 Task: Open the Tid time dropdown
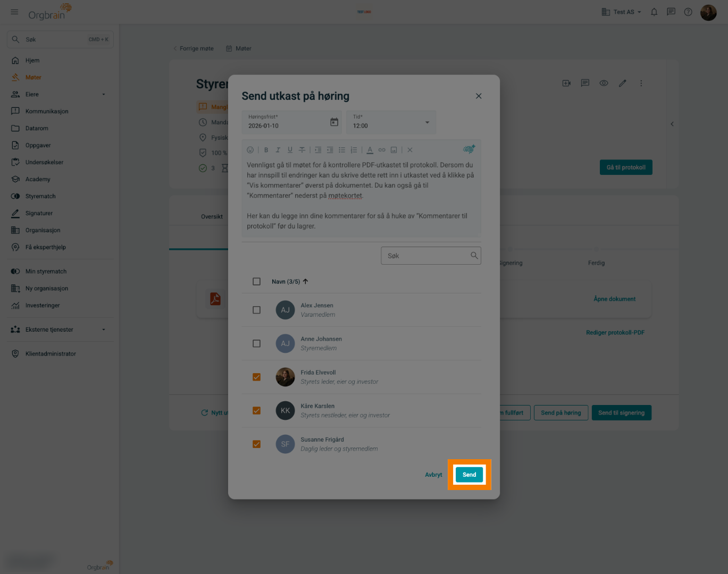(x=391, y=122)
